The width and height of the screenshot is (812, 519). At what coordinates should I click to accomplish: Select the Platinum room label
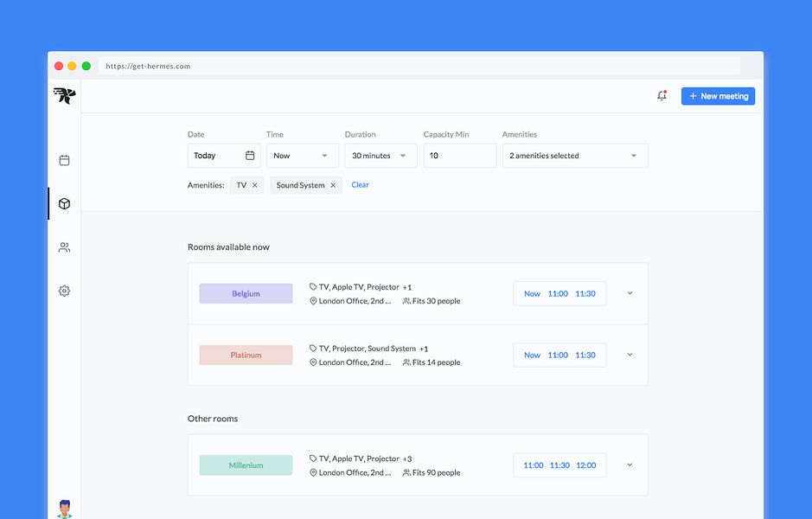(x=246, y=356)
